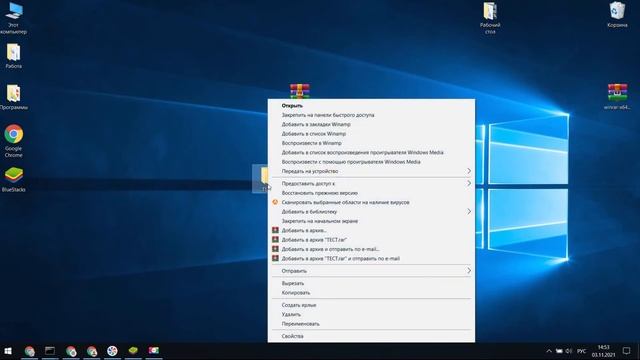The width and height of the screenshot is (640, 360).
Task: Open the volume icon in the system tray
Action: [x=569, y=351]
